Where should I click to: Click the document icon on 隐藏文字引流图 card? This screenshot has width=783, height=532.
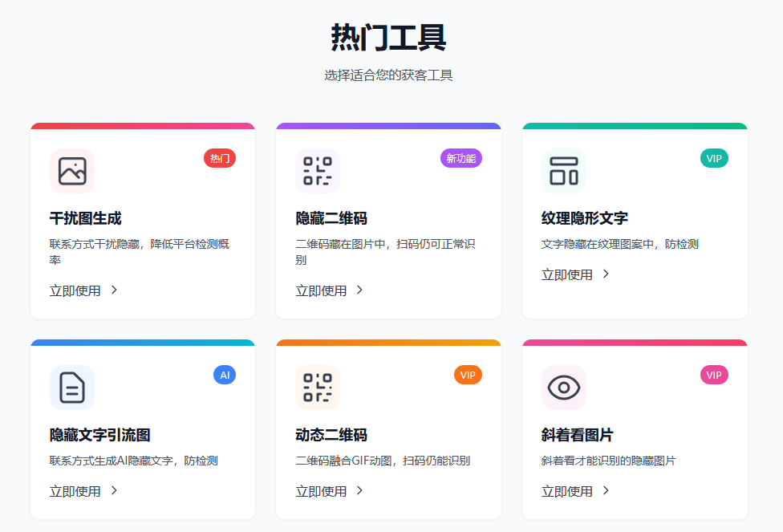tap(72, 388)
